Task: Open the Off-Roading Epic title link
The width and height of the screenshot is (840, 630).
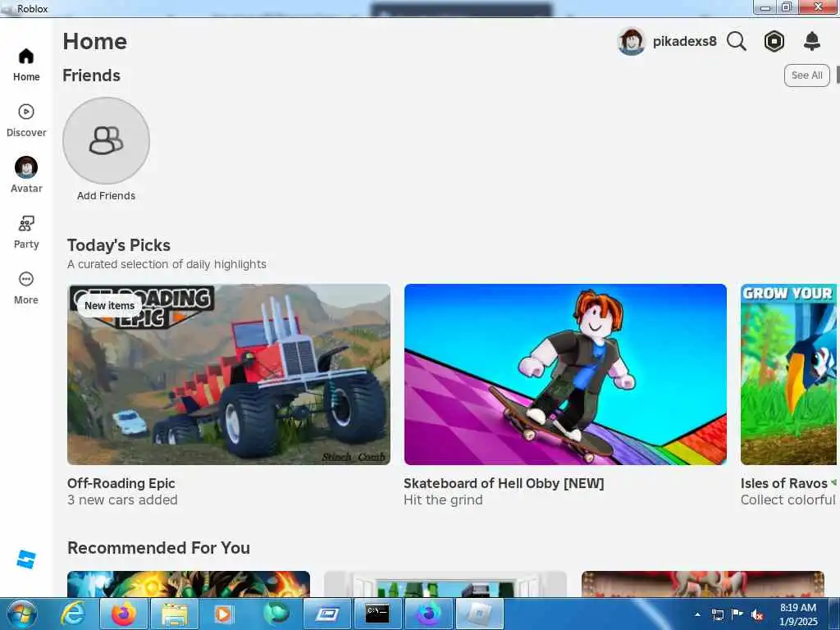Action: tap(121, 483)
